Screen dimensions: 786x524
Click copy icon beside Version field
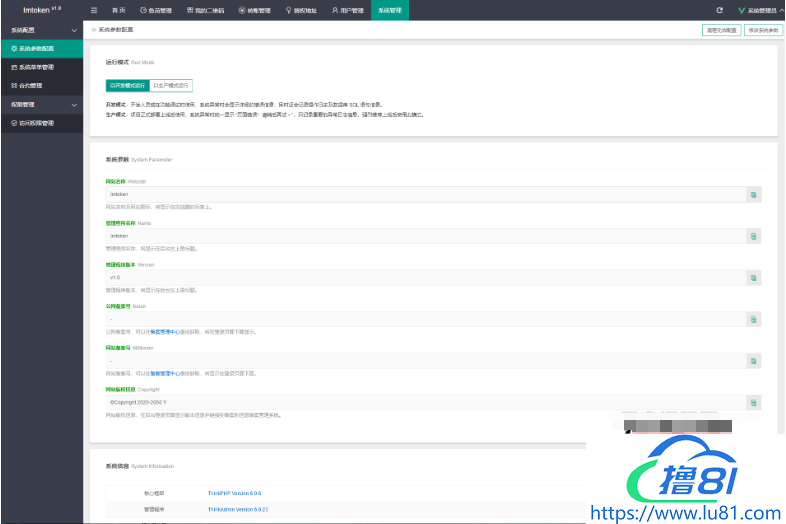pos(754,278)
